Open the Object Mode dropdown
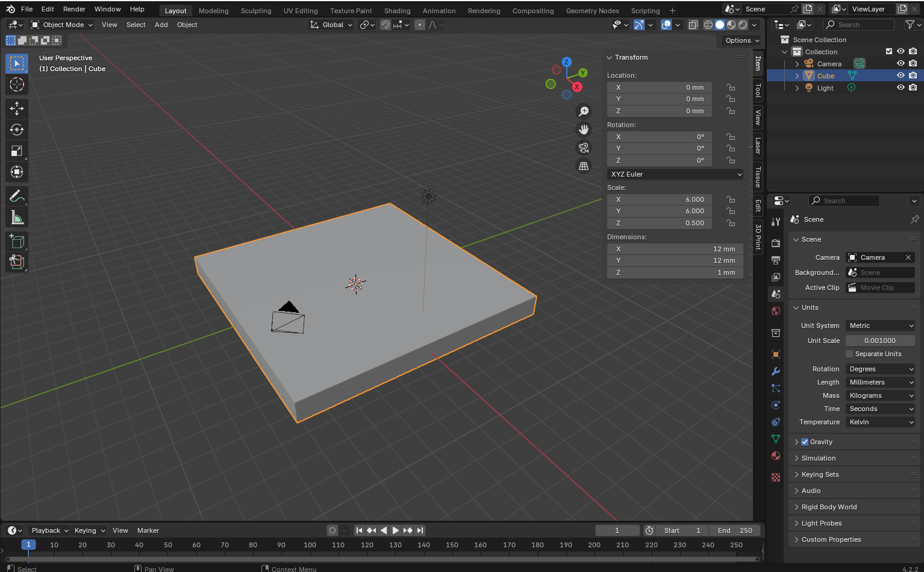Screen dimensions: 924x572 62,25
